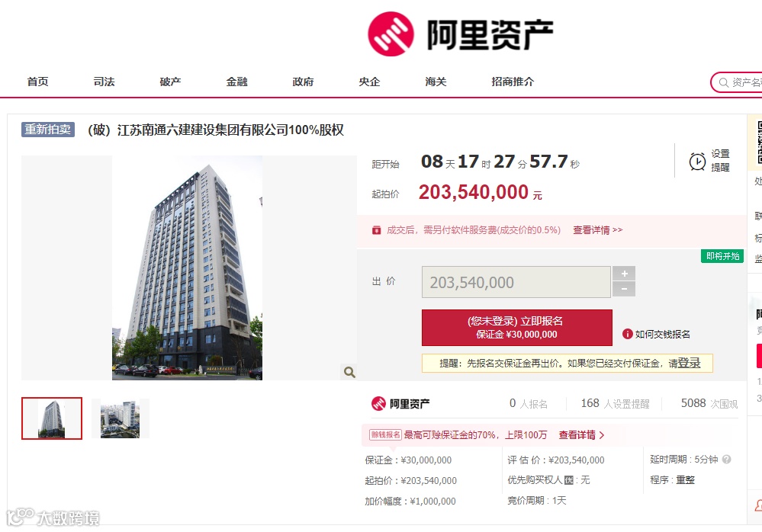Viewport: 762px width, 532px height.
Task: Open the 破产 navigation tab
Action: coord(170,82)
